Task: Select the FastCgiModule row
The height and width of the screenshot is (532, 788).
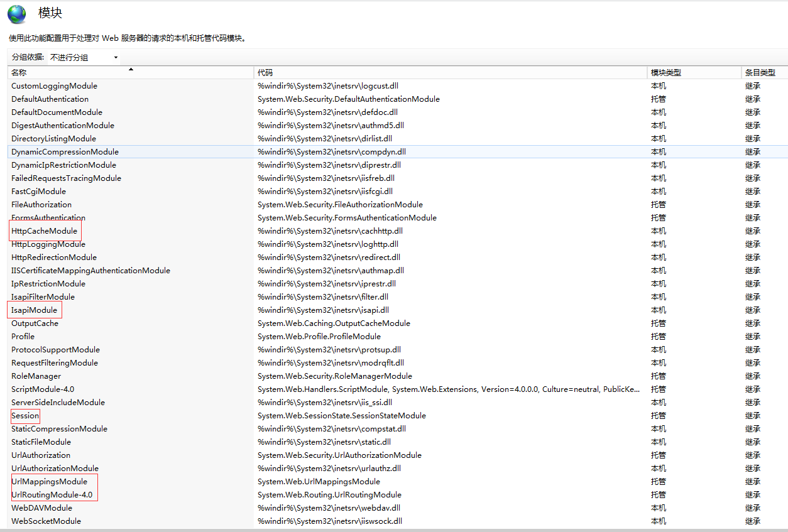Action: 39,191
